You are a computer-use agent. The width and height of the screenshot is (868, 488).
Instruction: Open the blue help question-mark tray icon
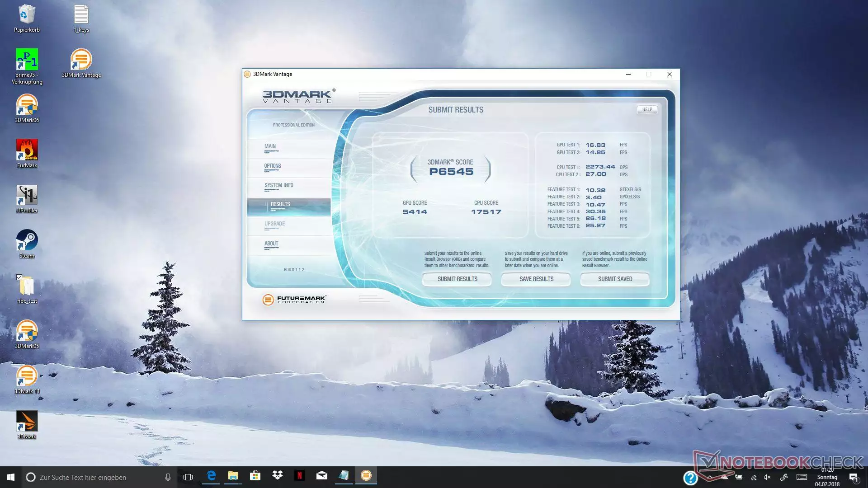pyautogui.click(x=690, y=478)
